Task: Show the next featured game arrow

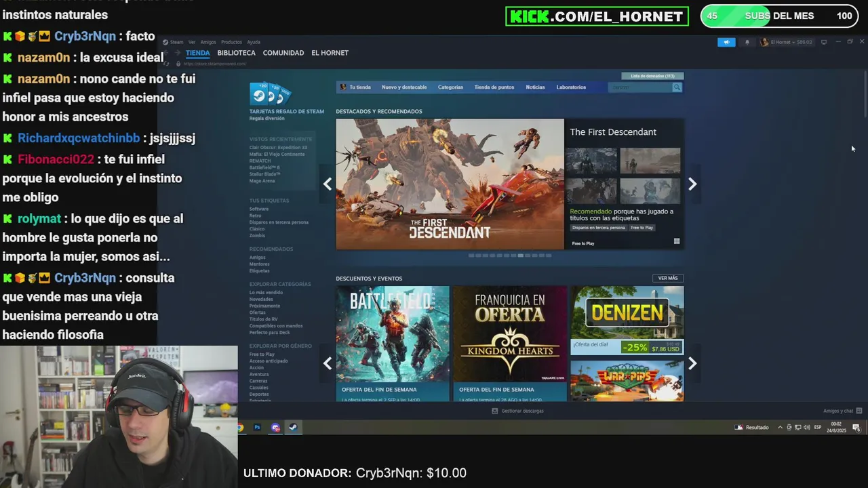Action: click(x=692, y=184)
